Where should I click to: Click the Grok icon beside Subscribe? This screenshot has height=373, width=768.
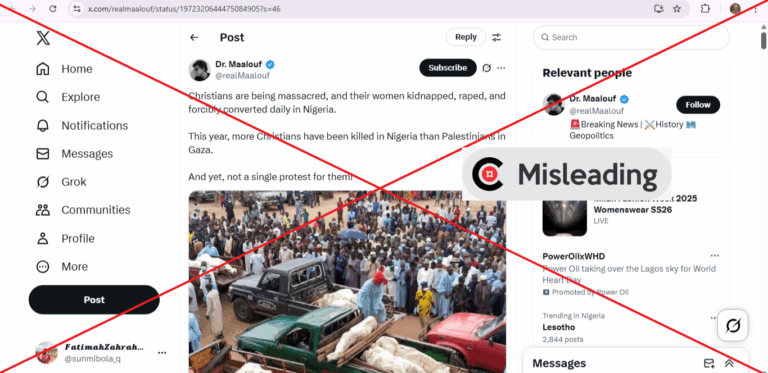click(x=486, y=68)
